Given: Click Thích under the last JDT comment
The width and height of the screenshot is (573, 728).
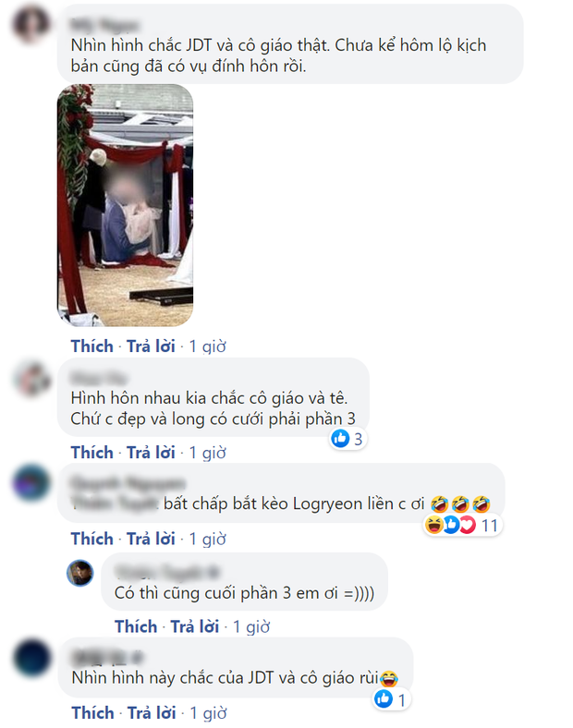Looking at the screenshot, I should click(92, 712).
